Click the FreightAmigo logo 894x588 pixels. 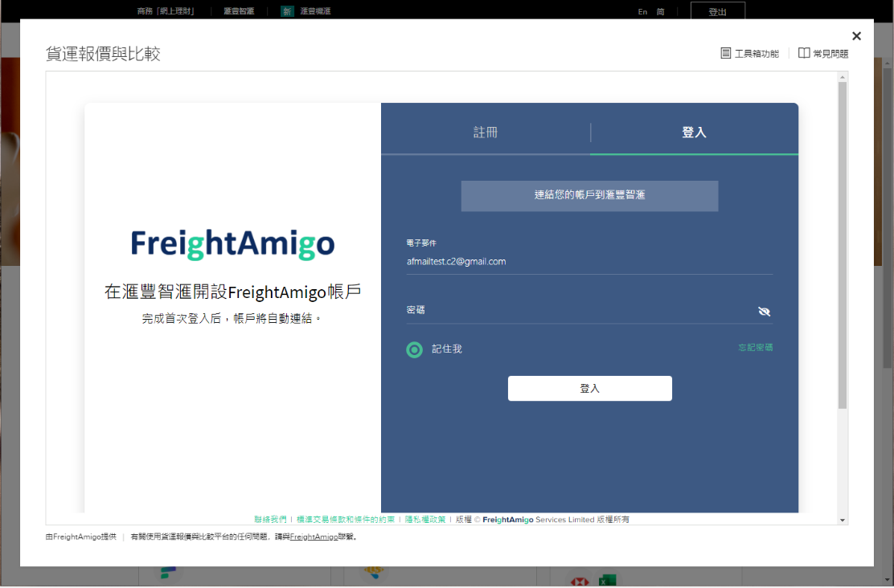click(x=232, y=244)
